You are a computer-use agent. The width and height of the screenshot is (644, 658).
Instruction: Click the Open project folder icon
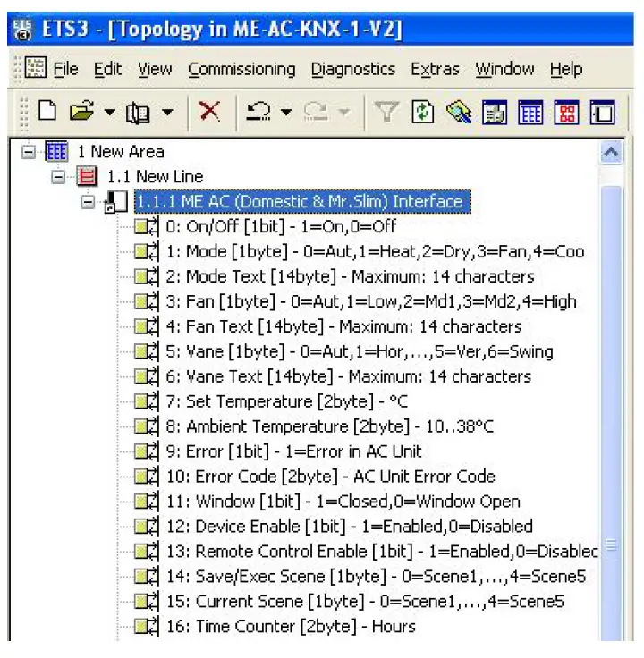pyautogui.click(x=81, y=112)
